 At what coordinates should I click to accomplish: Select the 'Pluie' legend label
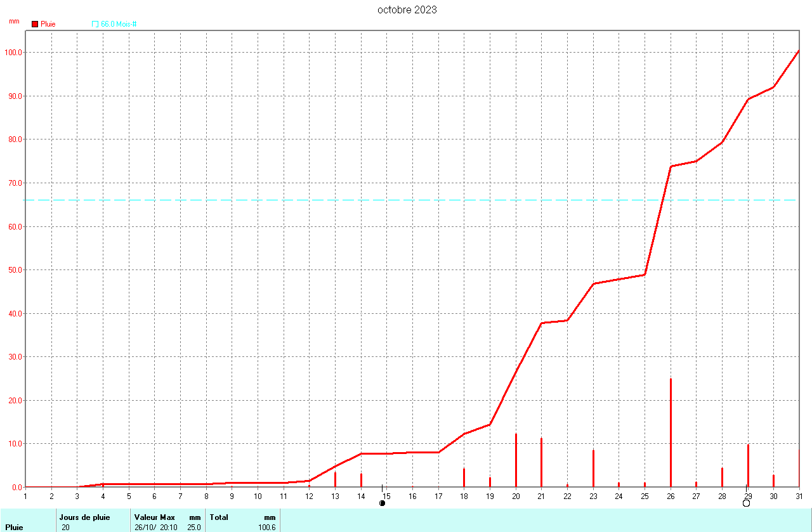[48, 24]
